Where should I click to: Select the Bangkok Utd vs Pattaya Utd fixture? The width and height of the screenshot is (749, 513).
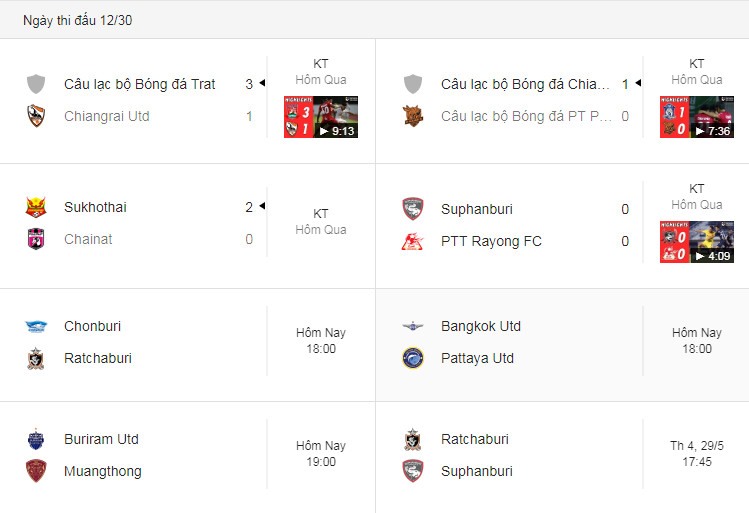(x=562, y=345)
